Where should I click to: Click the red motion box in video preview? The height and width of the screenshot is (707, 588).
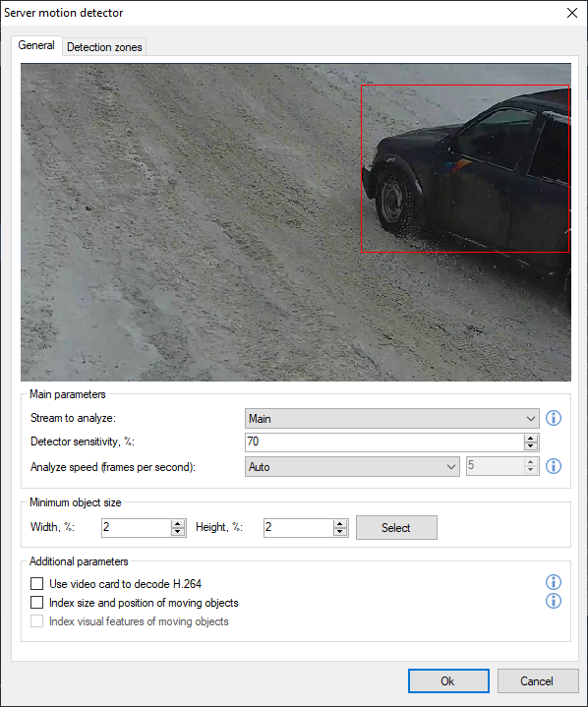[x=465, y=168]
